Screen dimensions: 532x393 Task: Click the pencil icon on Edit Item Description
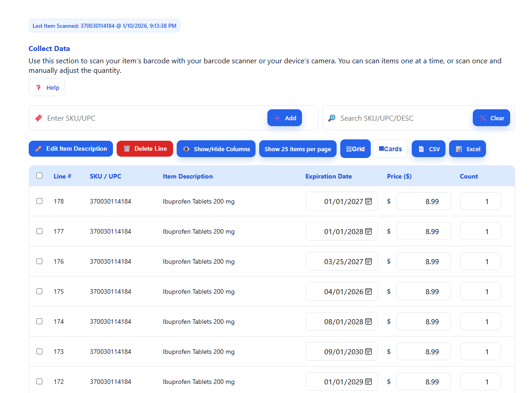pyautogui.click(x=38, y=148)
